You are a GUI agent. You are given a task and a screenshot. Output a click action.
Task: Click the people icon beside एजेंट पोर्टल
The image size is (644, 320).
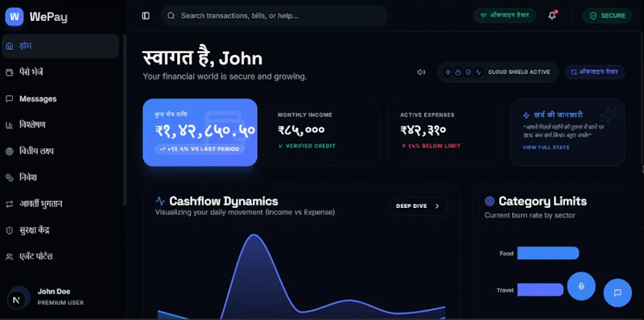tap(9, 256)
